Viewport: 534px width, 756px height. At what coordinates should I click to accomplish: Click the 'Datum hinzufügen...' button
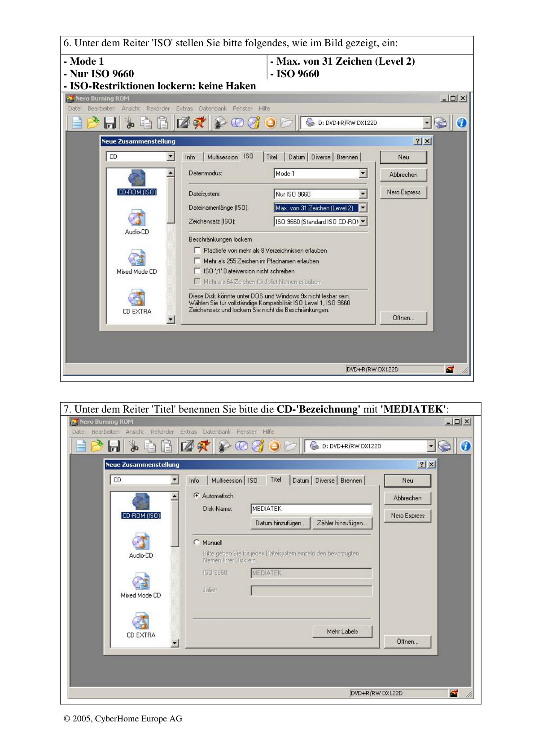pyautogui.click(x=280, y=523)
